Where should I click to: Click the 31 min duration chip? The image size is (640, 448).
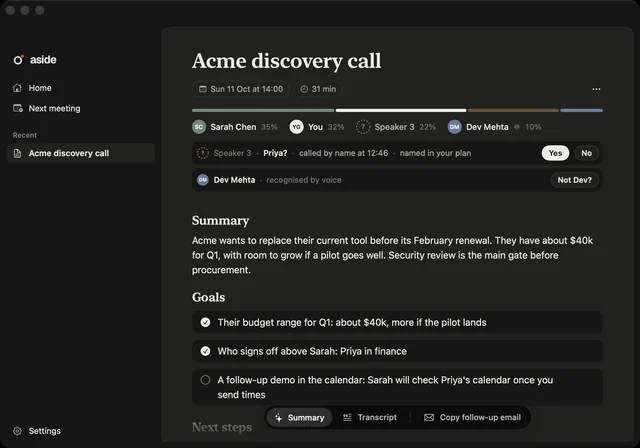click(318, 89)
